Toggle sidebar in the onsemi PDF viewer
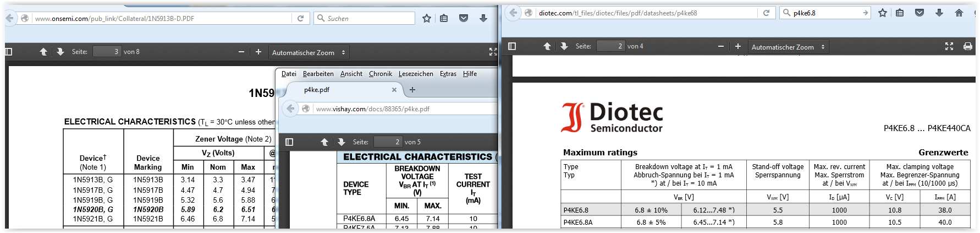This screenshot has width=980, height=233. point(8,52)
